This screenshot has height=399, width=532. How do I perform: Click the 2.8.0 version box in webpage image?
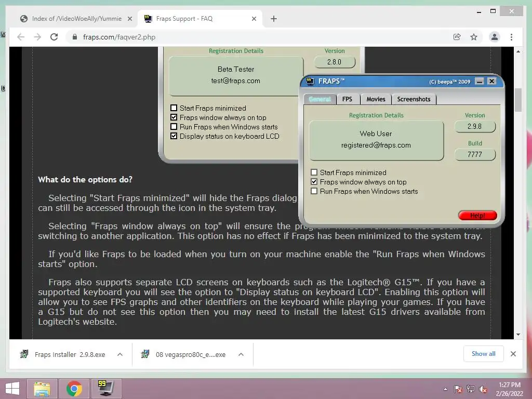point(335,62)
